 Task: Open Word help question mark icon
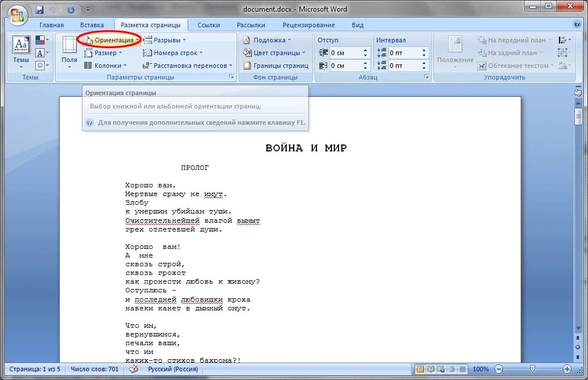[x=577, y=24]
